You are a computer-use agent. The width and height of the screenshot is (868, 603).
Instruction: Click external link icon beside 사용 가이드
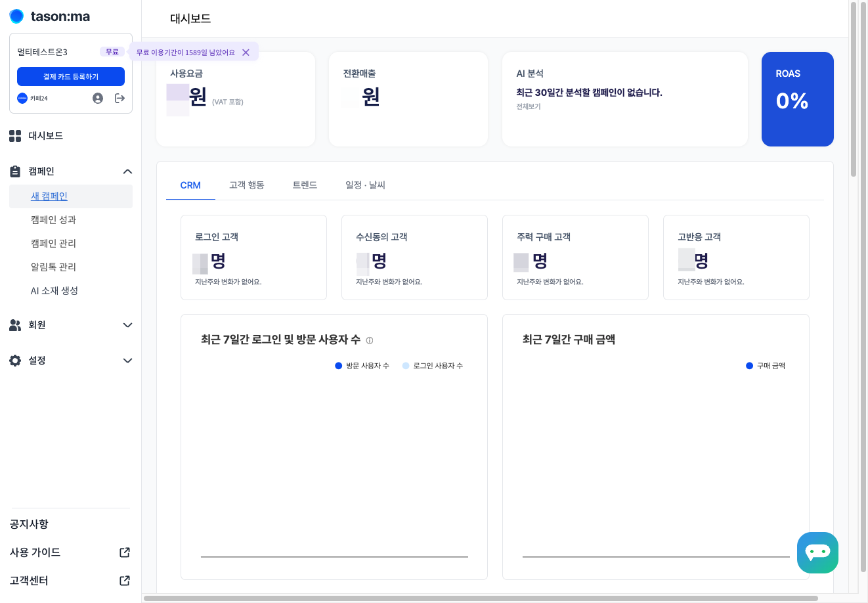[125, 552]
